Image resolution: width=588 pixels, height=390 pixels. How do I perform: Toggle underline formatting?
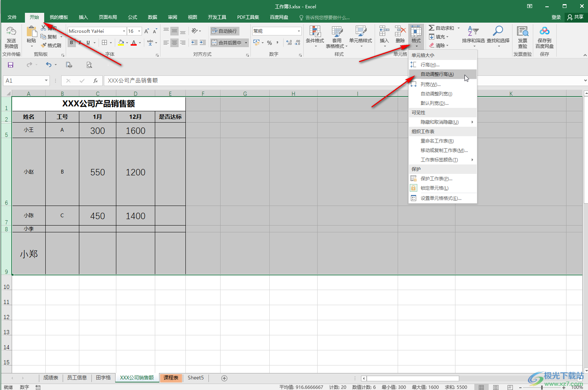coord(88,43)
